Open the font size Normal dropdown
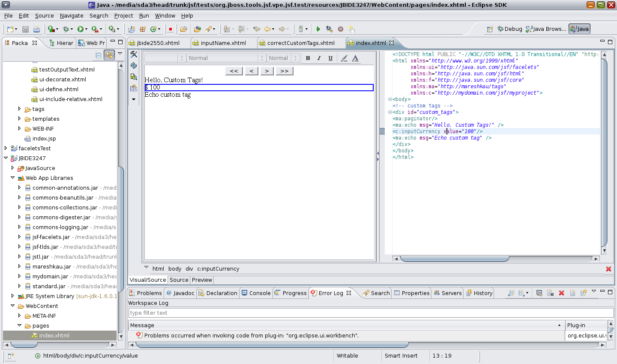The width and height of the screenshot is (617, 364). pos(282,58)
